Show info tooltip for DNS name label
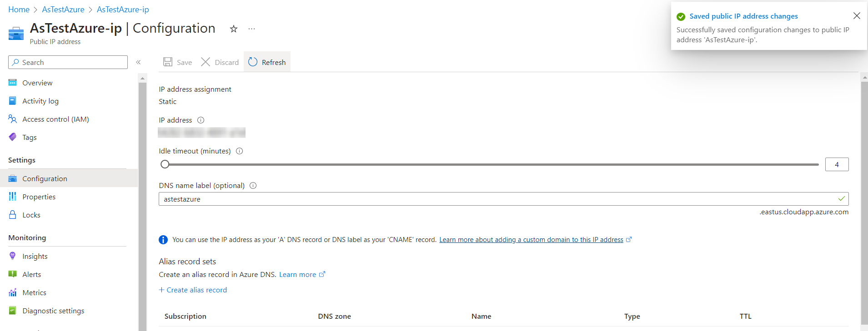Screen dimensions: 868x331 pos(253,186)
